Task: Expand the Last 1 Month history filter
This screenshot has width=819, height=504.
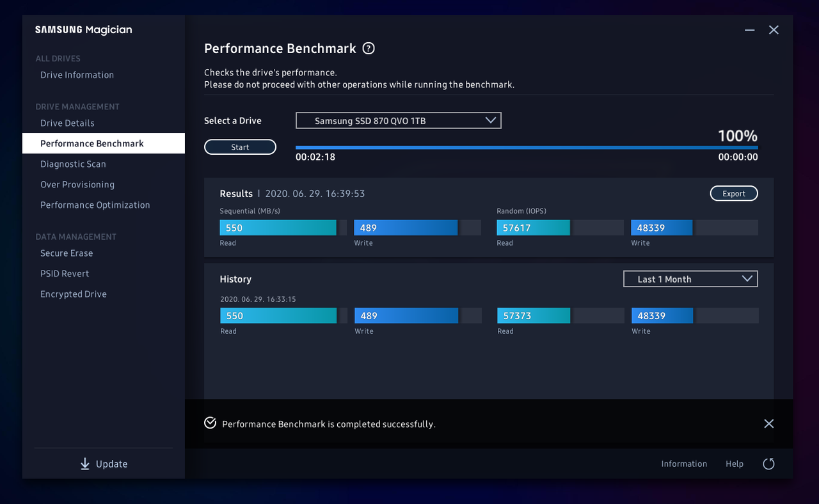Action: point(690,279)
